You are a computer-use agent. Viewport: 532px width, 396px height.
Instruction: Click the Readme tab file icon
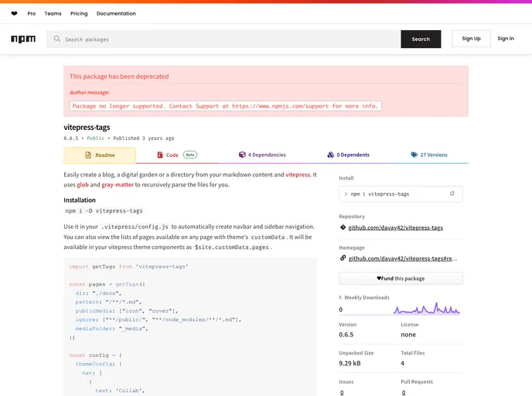[x=88, y=155]
